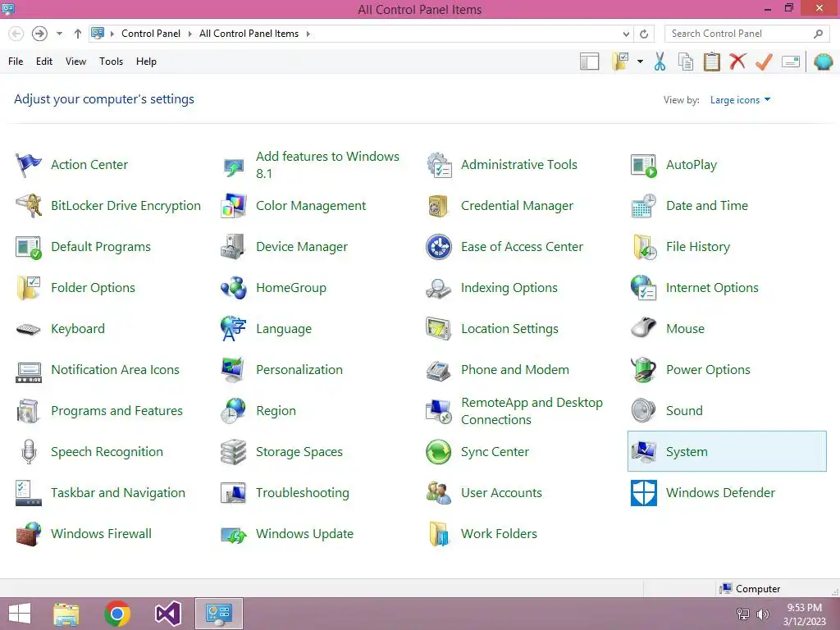Click the Credential Manager safe icon
Screen dimensions: 840x630
[x=439, y=206]
